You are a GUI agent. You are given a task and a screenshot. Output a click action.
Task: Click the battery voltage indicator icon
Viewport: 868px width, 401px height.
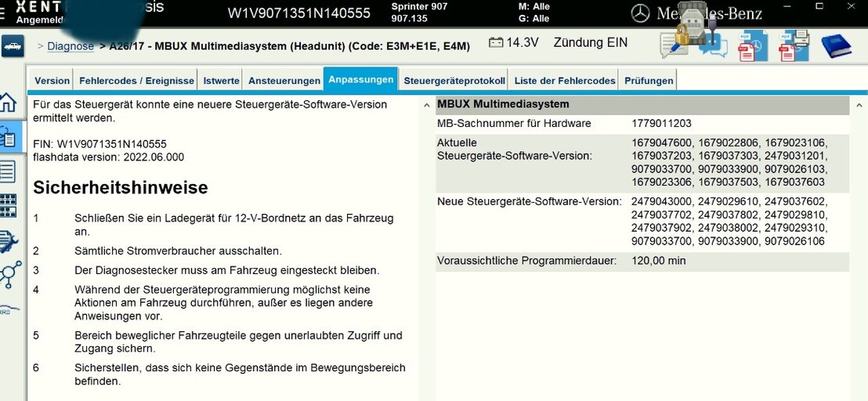tap(496, 42)
